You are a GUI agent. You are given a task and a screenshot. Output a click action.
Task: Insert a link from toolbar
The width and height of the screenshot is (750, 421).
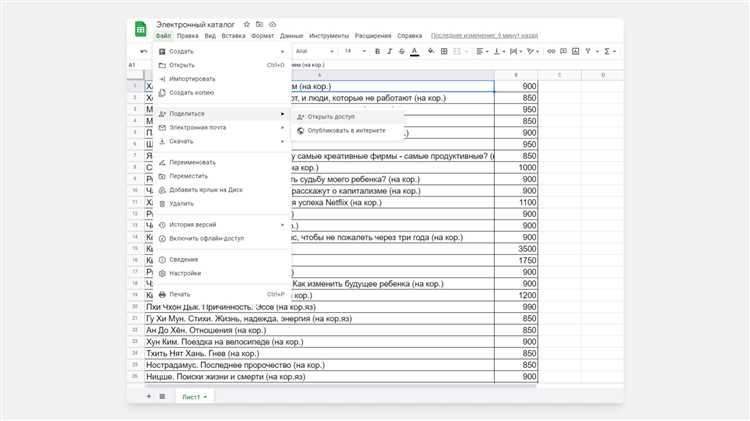551,51
